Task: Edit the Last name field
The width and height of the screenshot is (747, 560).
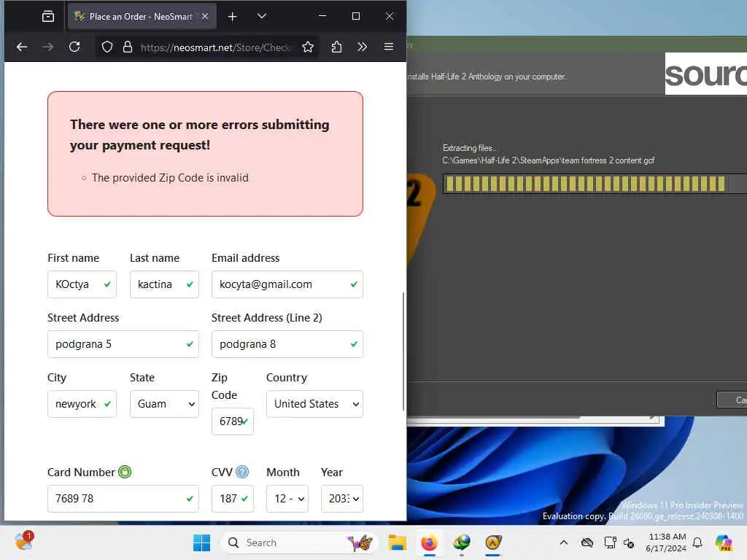Action: pos(164,284)
